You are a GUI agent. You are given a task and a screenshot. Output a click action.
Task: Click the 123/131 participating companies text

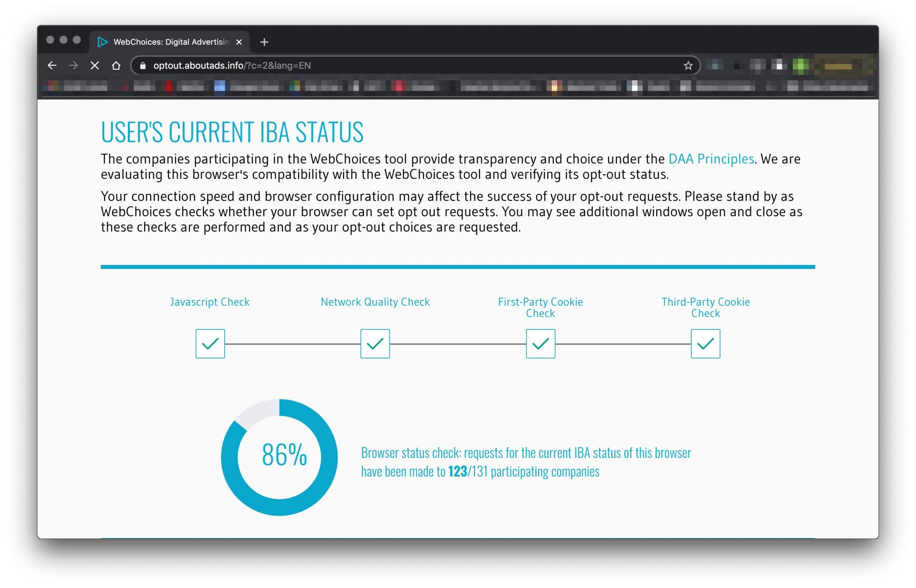click(x=524, y=472)
